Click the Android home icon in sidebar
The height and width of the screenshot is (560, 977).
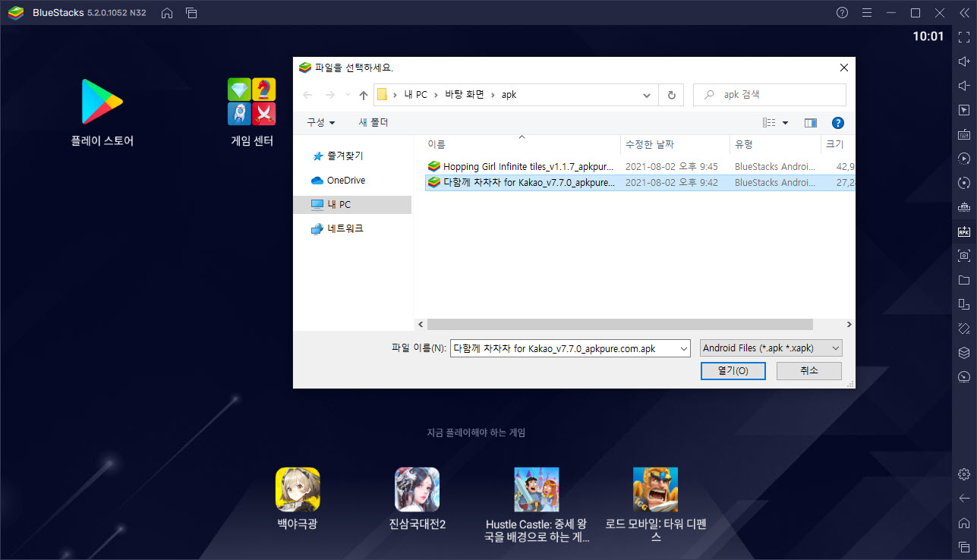[x=964, y=523]
